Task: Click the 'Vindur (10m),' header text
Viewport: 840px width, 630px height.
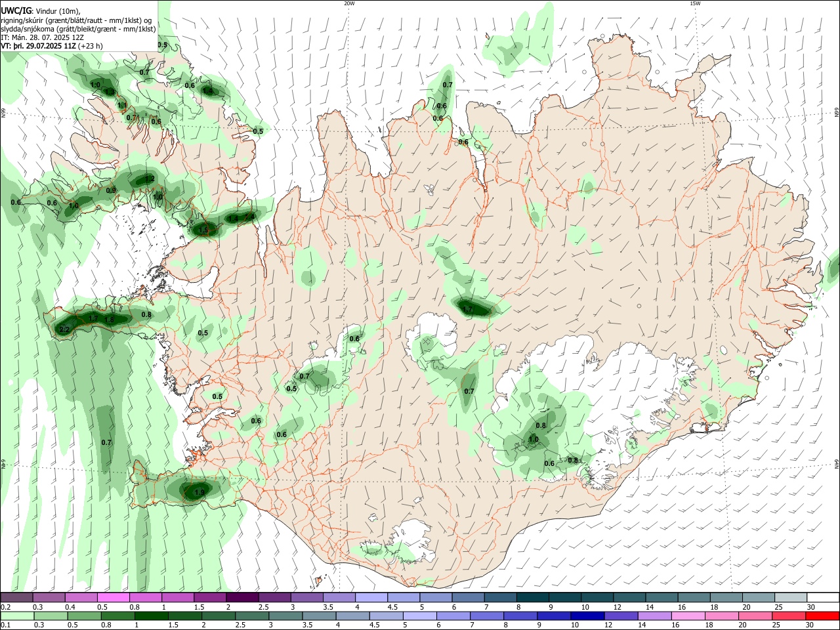Action: coord(57,11)
